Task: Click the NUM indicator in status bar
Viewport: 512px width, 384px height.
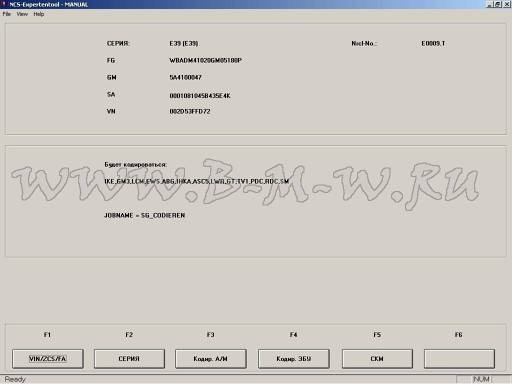Action: point(481,379)
